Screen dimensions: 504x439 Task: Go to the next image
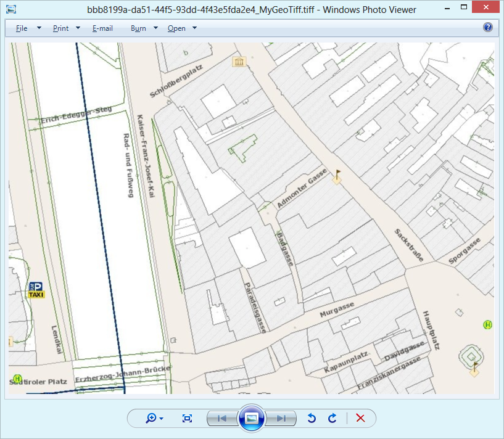pyautogui.click(x=281, y=418)
